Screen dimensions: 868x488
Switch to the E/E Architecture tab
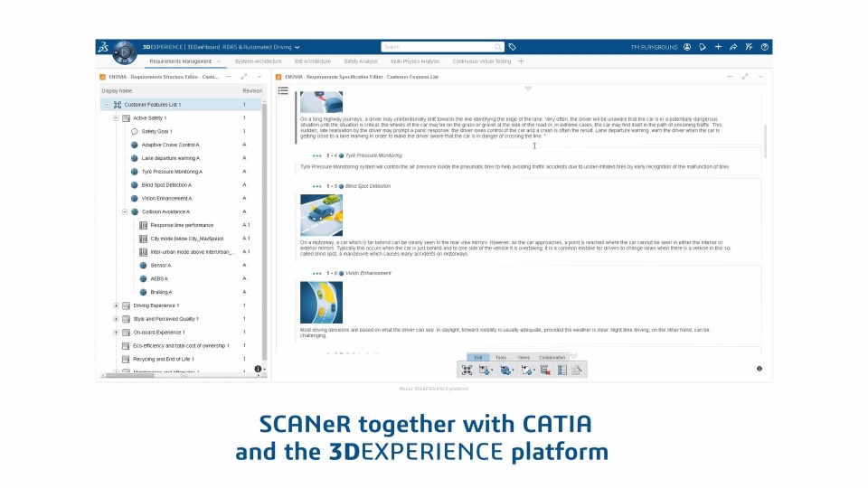(313, 61)
